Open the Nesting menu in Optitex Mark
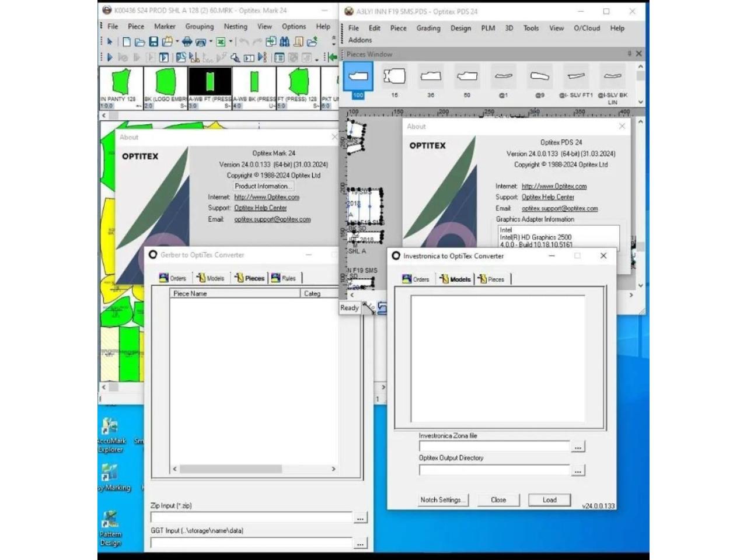 tap(235, 26)
